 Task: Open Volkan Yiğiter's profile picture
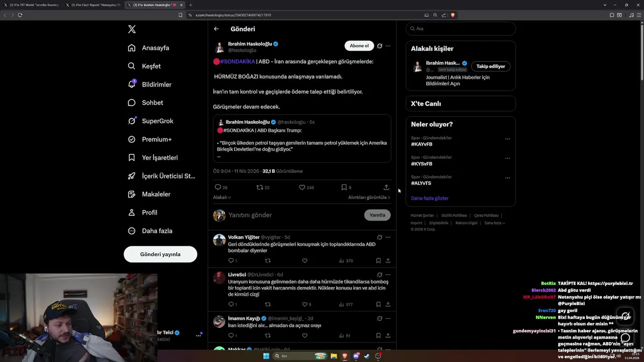(x=219, y=240)
